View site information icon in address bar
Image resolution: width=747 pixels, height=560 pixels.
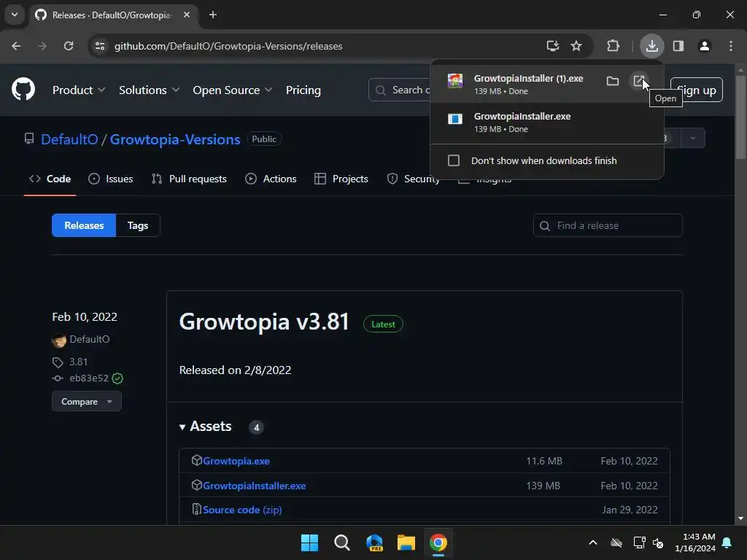(100, 46)
